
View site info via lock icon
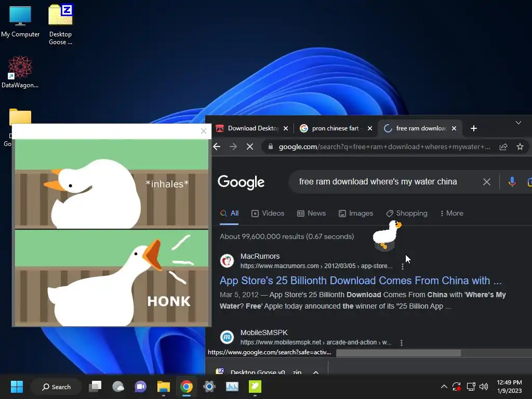click(270, 147)
